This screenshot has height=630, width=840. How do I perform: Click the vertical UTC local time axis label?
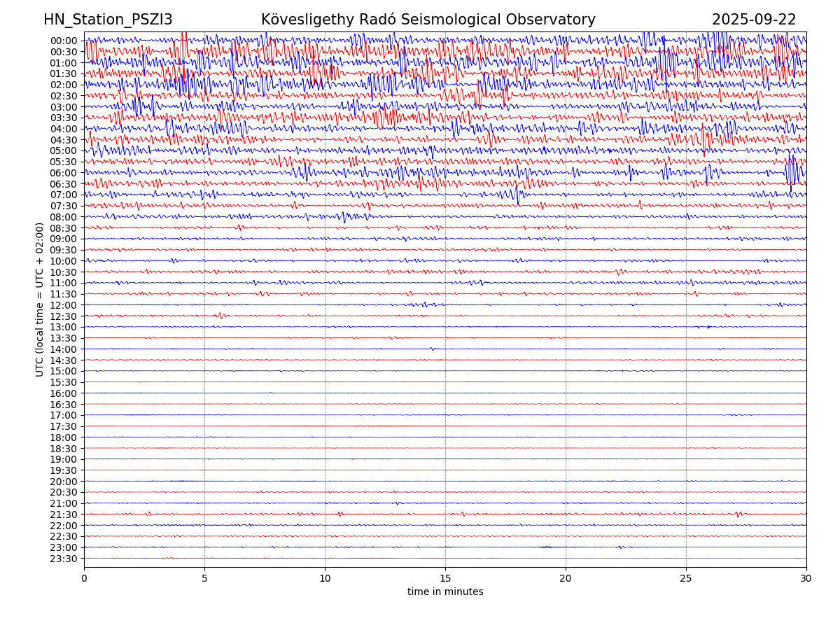40,300
